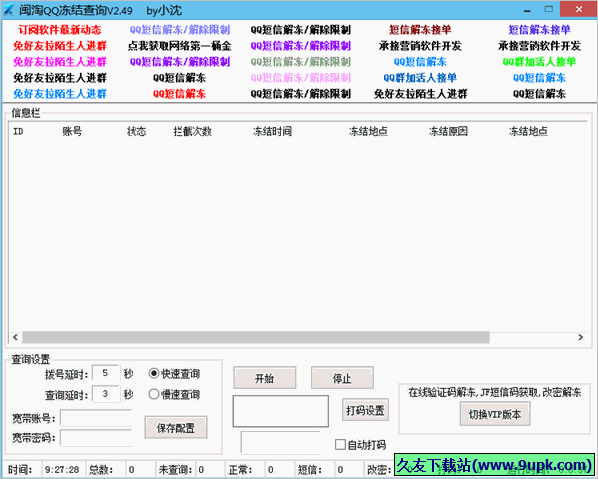
Task: Close the 闽淘QQ冻结查询 window
Action: click(x=578, y=9)
